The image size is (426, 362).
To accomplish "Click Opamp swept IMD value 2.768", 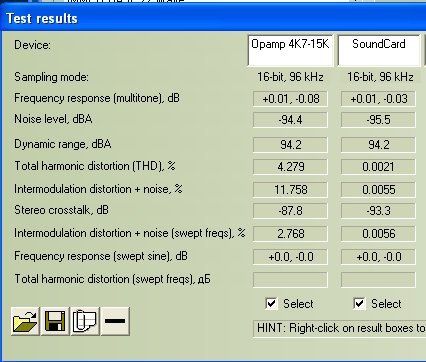I will [x=290, y=234].
